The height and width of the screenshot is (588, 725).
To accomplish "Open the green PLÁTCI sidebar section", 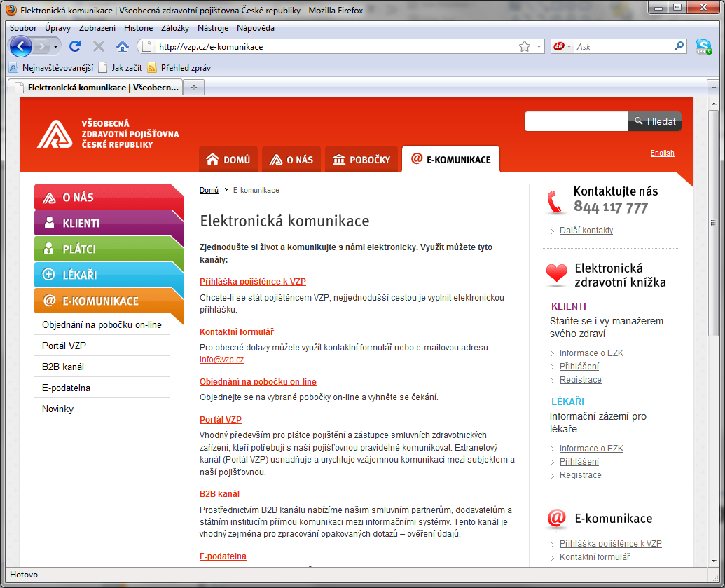I will (108, 249).
